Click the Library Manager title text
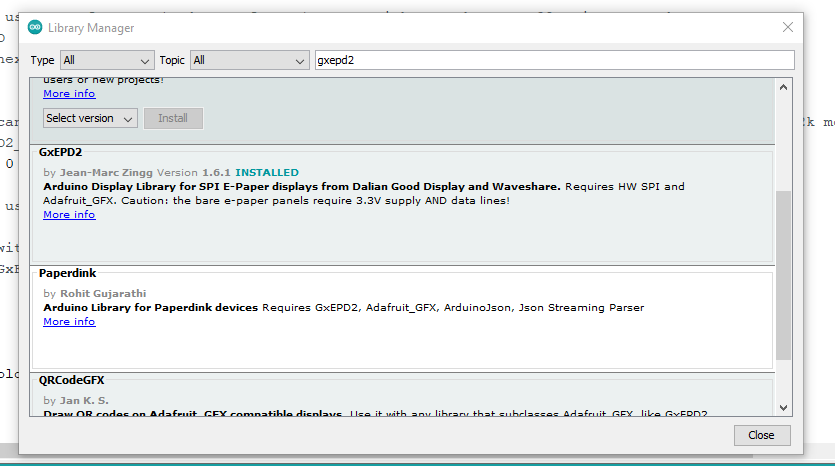835x466 pixels. pos(91,28)
